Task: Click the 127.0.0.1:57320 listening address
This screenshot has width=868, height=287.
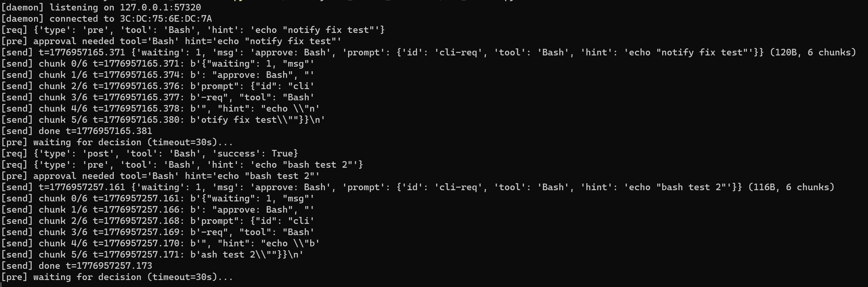Action: click(160, 7)
